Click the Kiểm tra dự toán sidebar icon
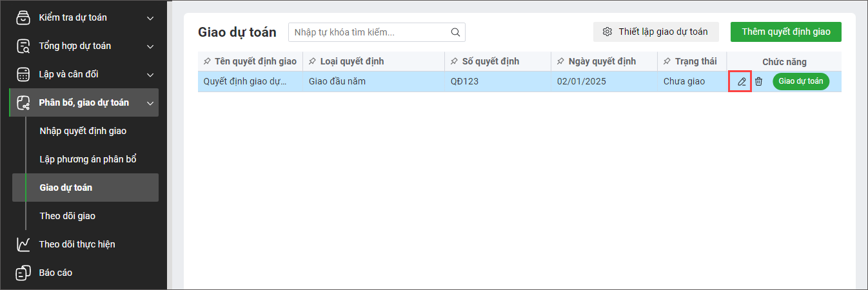The width and height of the screenshot is (868, 290). coord(23,17)
